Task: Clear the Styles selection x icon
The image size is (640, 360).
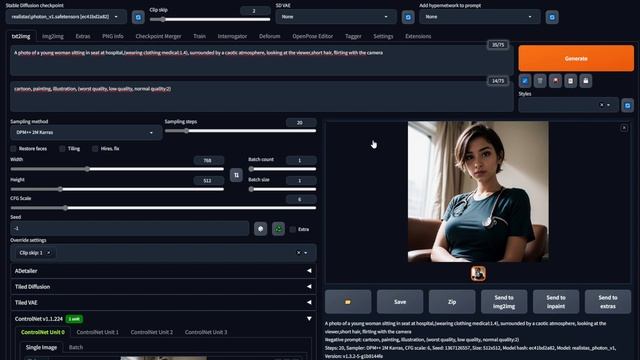Action: pyautogui.click(x=601, y=105)
